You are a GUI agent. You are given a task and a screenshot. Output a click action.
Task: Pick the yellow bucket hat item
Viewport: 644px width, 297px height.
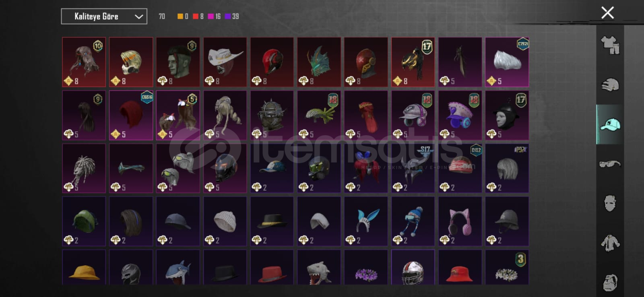(84, 267)
